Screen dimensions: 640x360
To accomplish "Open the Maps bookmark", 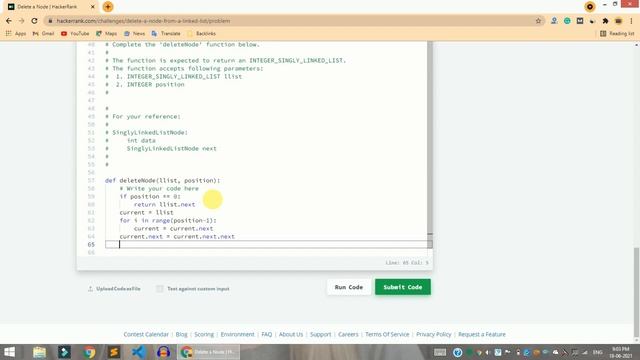I will pos(107,33).
